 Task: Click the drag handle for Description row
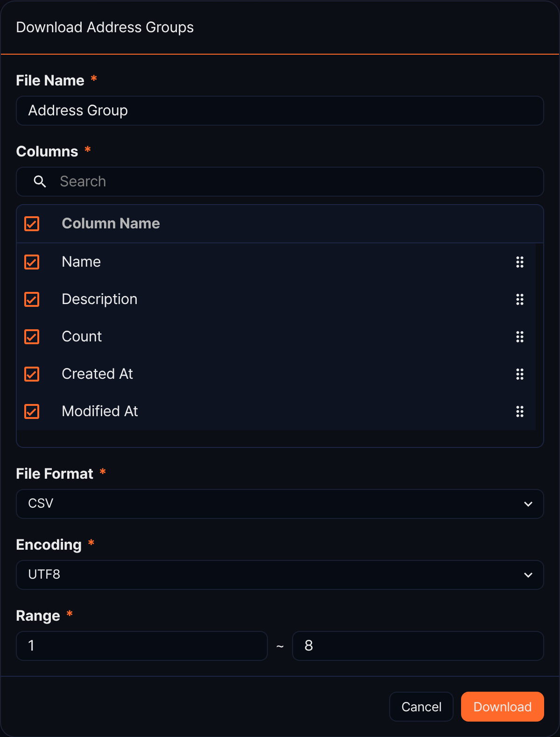pyautogui.click(x=519, y=299)
